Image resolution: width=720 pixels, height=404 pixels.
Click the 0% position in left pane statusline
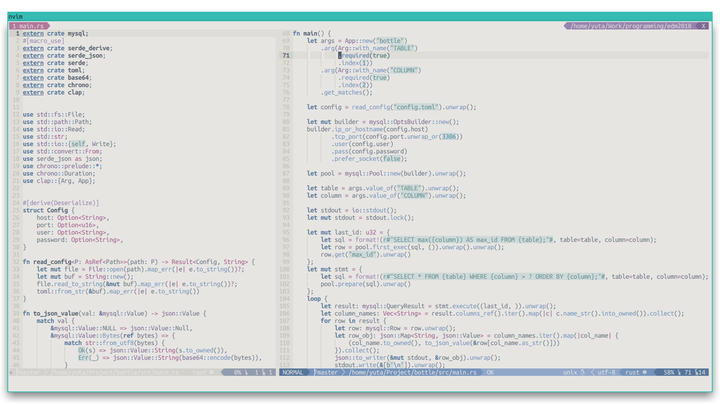(x=239, y=372)
